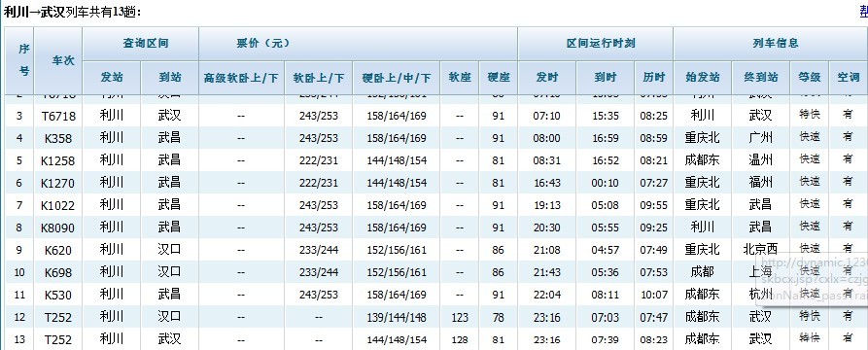The height and width of the screenshot is (350, 868).
Task: Click arrival station 武汉 in row 13
Action: (x=169, y=338)
